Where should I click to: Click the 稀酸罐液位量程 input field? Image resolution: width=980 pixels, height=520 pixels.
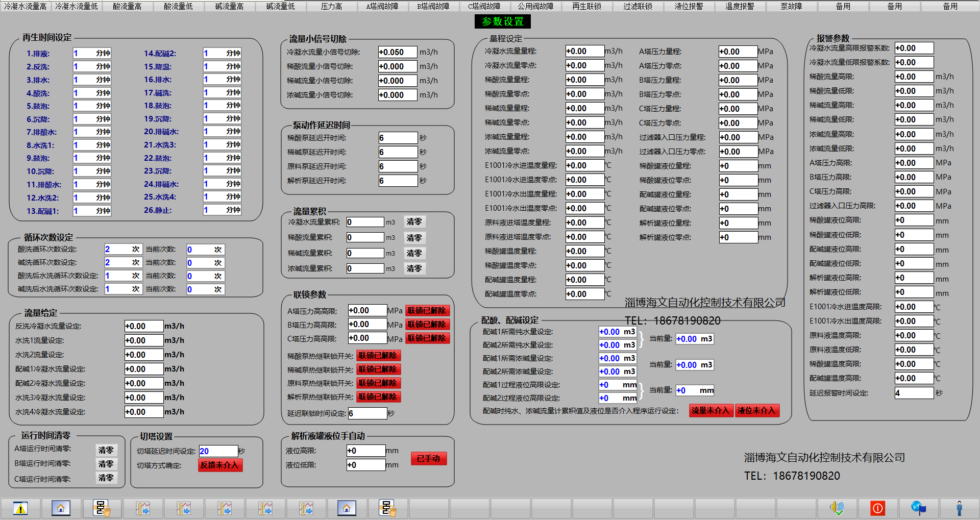click(x=739, y=166)
